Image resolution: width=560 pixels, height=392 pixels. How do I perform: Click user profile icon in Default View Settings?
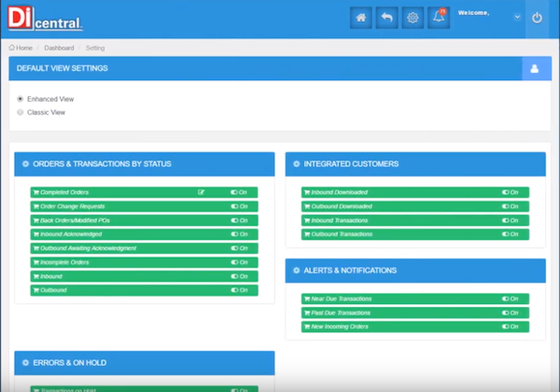(535, 69)
